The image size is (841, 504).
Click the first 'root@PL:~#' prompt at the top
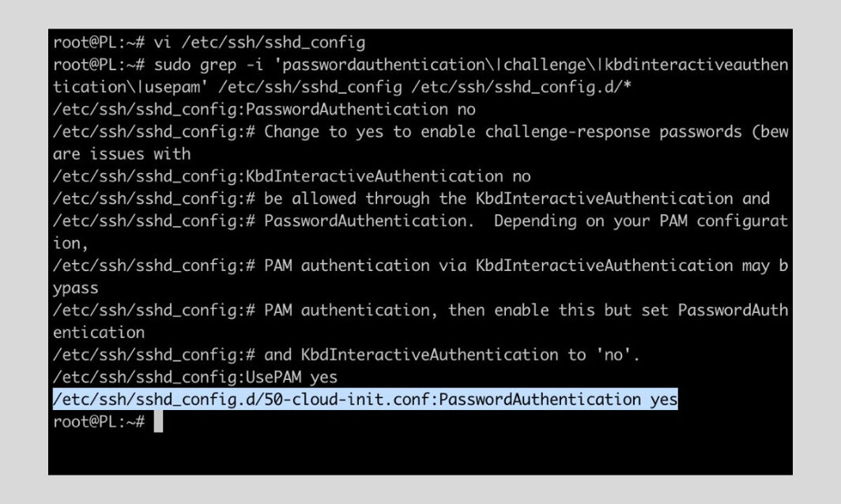[x=99, y=43]
